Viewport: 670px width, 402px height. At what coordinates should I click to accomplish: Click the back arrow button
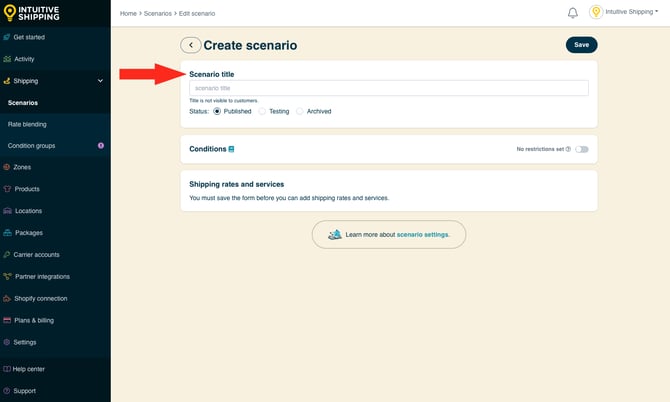(190, 45)
